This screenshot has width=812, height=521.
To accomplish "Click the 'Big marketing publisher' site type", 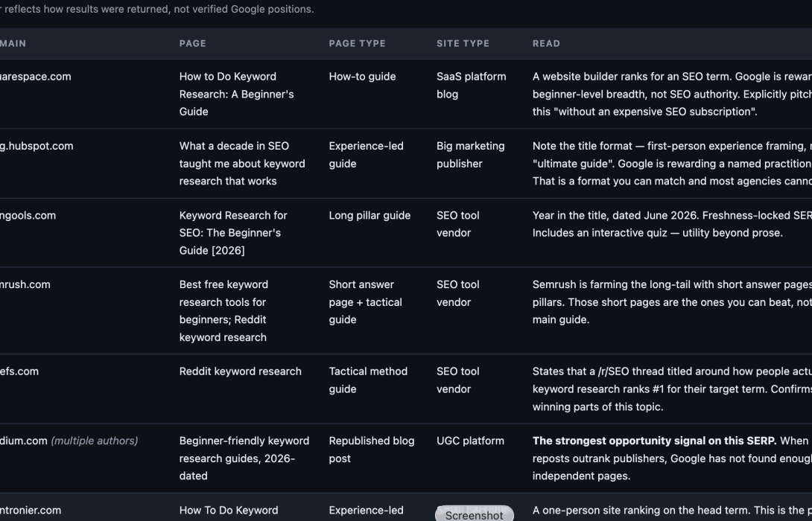I will [471, 155].
